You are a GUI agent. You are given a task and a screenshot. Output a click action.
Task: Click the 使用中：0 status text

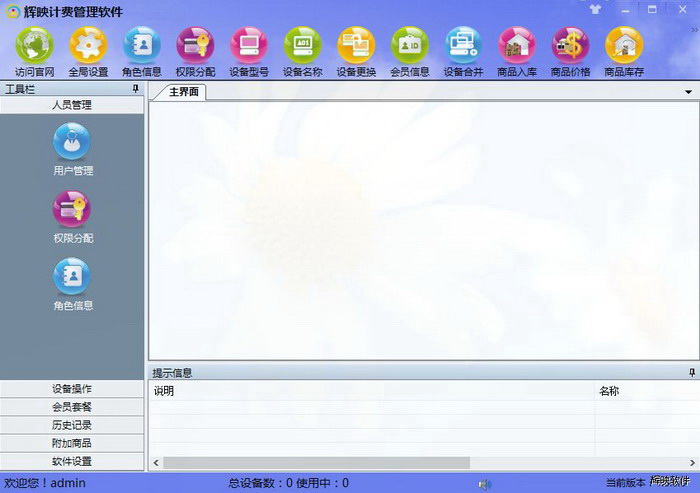(x=322, y=483)
